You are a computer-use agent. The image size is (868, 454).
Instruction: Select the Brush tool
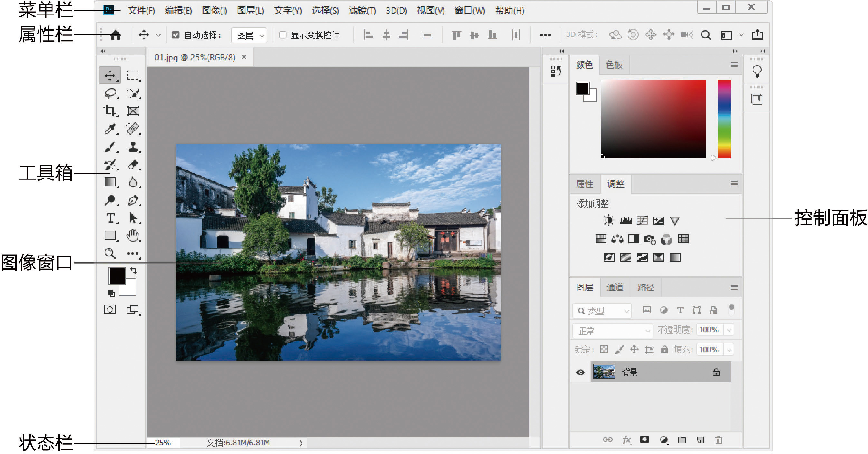pyautogui.click(x=110, y=147)
